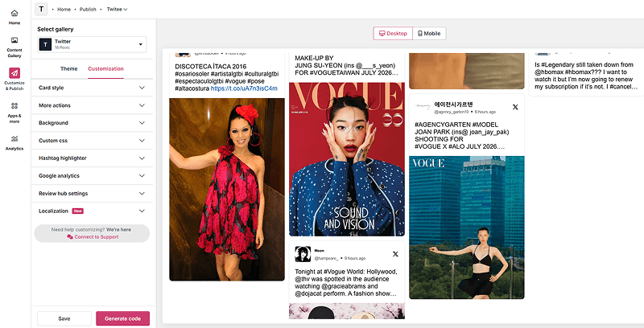Expand the Hashtag highlighter section
644x328 pixels.
tap(92, 158)
